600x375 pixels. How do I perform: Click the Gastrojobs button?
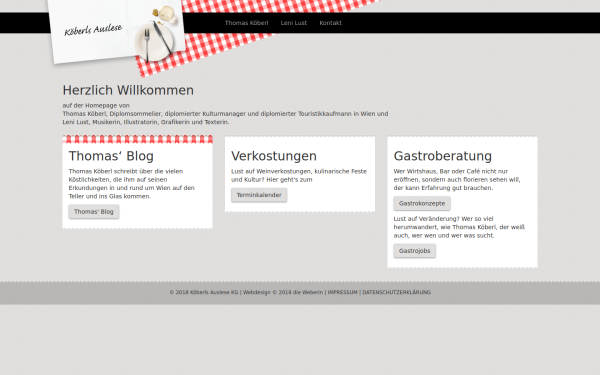[414, 251]
